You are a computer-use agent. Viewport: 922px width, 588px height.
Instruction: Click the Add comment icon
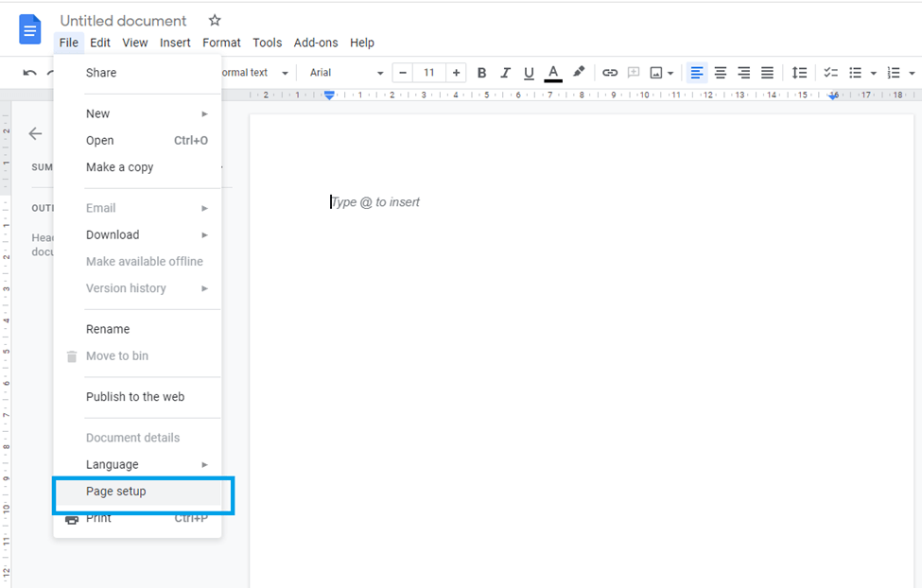pyautogui.click(x=635, y=73)
